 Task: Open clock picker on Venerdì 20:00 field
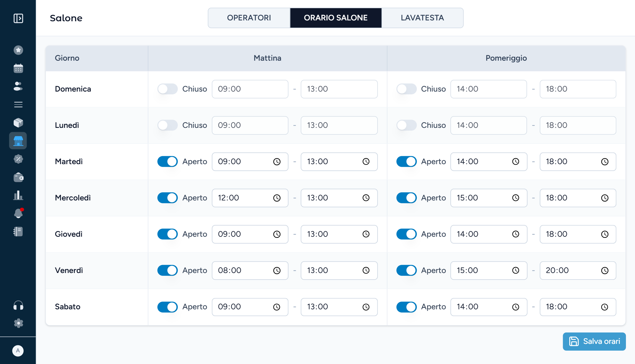pyautogui.click(x=605, y=270)
